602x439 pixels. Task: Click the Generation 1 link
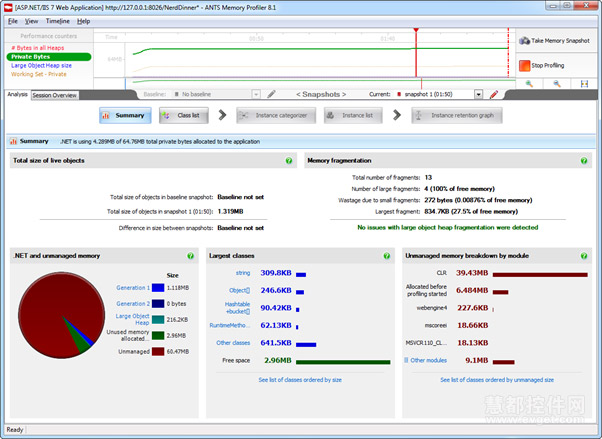click(x=133, y=288)
